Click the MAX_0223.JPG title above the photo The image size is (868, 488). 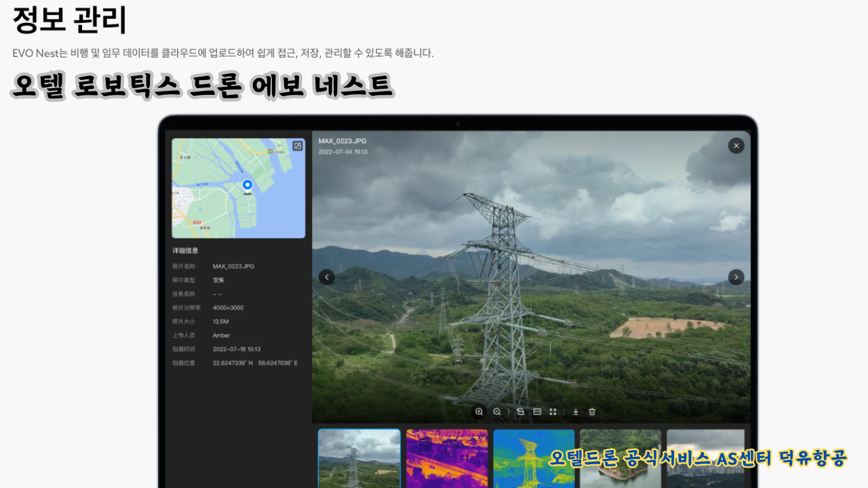342,141
